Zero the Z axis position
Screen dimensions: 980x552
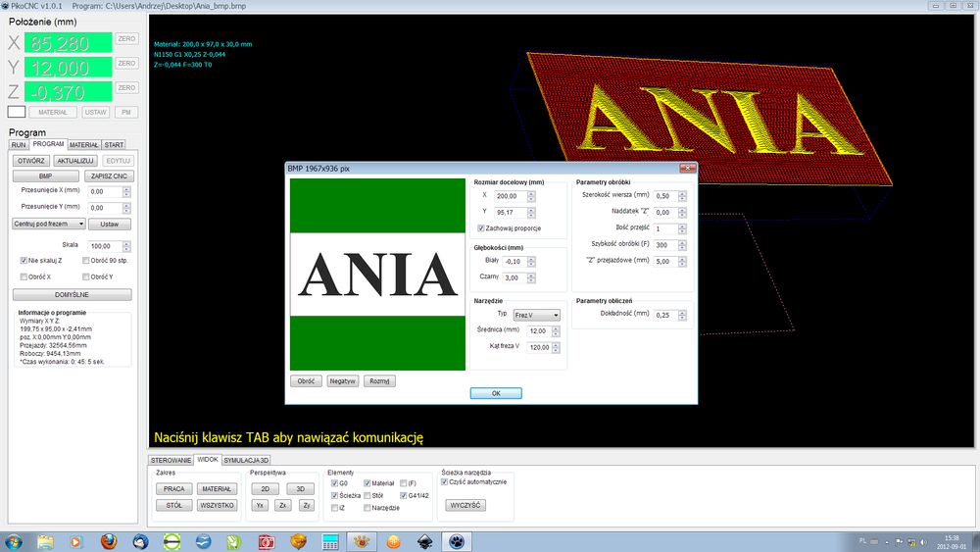click(126, 87)
